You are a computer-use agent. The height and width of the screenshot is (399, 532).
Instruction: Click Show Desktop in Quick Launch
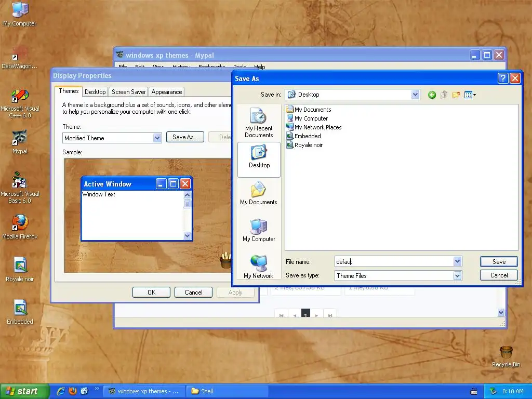[84, 391]
